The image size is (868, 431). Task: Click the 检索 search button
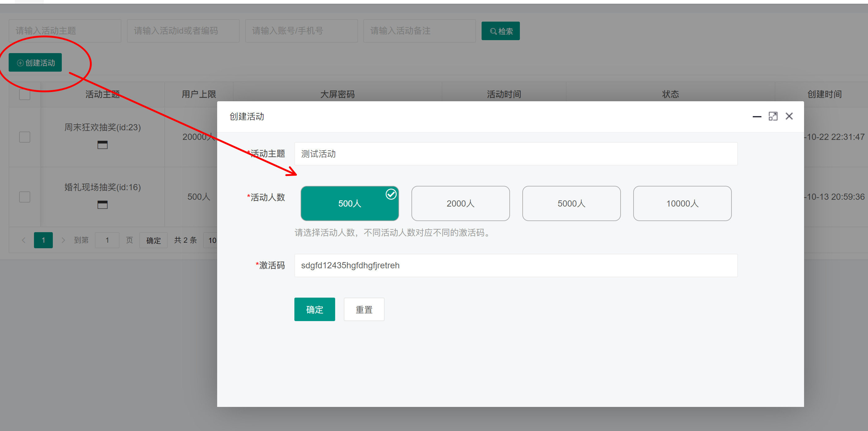point(500,31)
